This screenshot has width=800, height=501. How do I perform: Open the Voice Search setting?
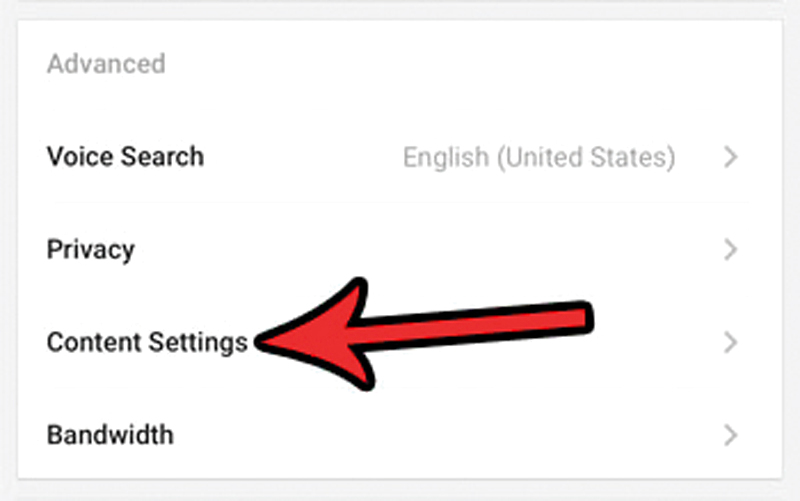(125, 157)
